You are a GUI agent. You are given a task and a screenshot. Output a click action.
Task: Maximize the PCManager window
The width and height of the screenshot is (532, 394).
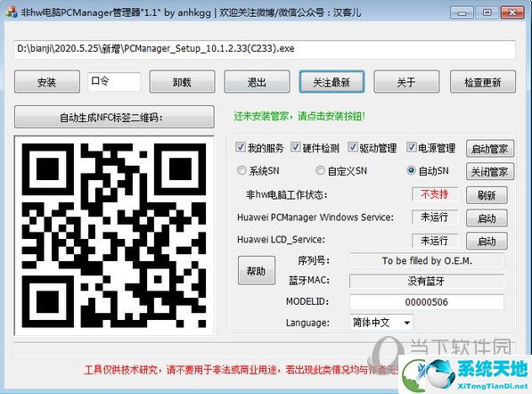[x=487, y=12]
